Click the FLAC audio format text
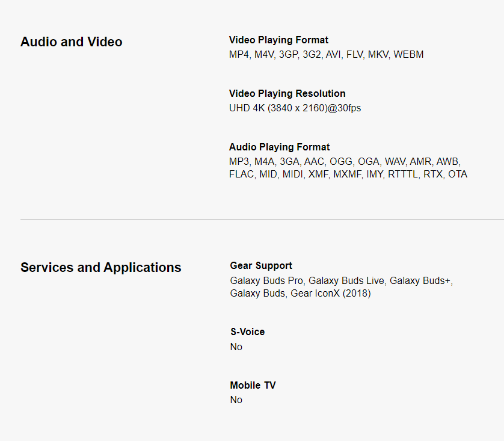 tap(242, 174)
